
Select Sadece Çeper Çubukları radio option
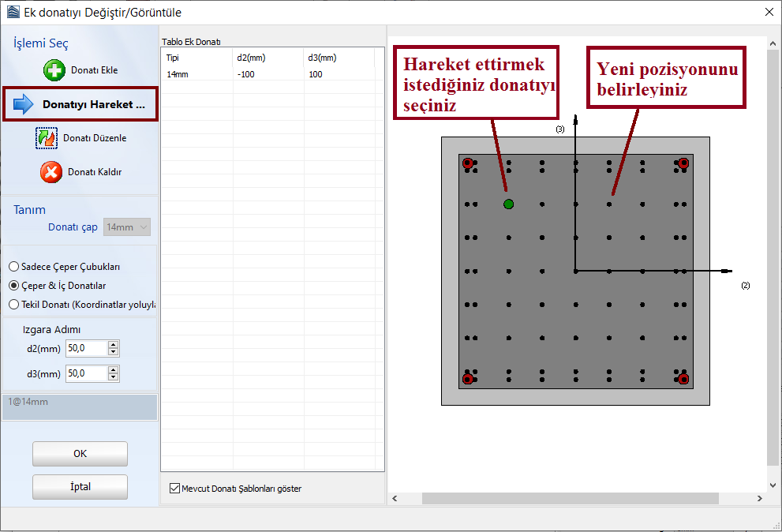click(x=13, y=267)
